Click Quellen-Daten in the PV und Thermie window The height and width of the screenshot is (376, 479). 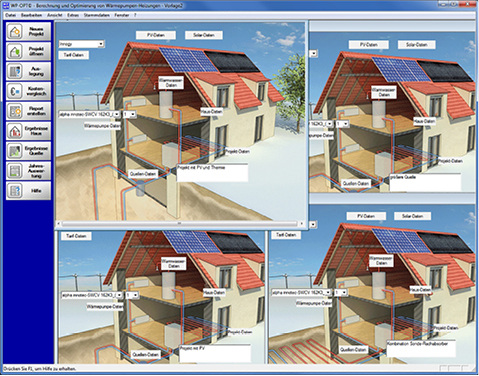tap(143, 174)
